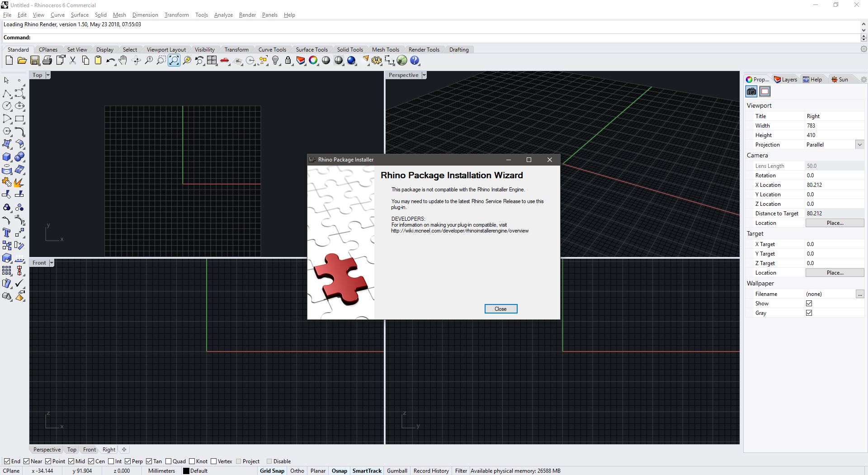Add a new viewport tab with plus
This screenshot has height=475, width=868.
coord(124,450)
